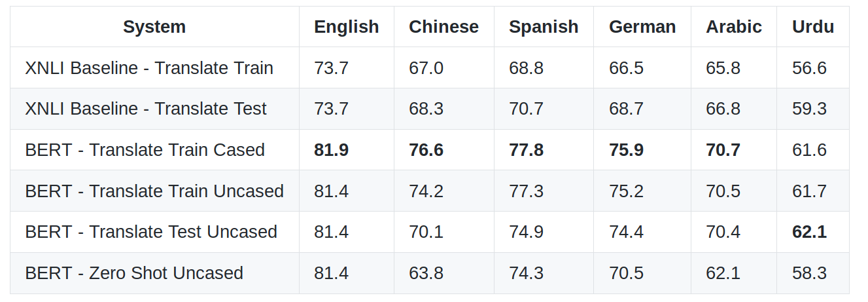868x302 pixels.
Task: Select the bold 77.8 Spanish score
Action: pyautogui.click(x=527, y=150)
